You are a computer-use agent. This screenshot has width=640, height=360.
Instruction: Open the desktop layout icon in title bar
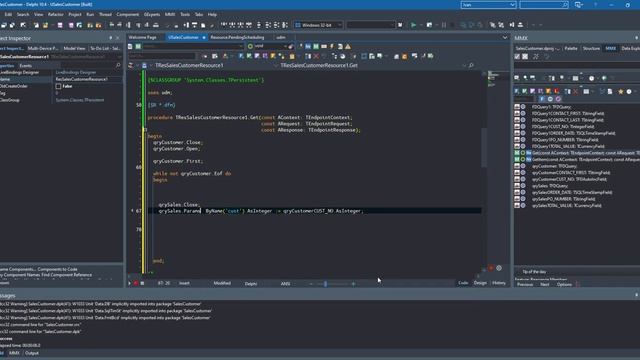click(x=578, y=5)
